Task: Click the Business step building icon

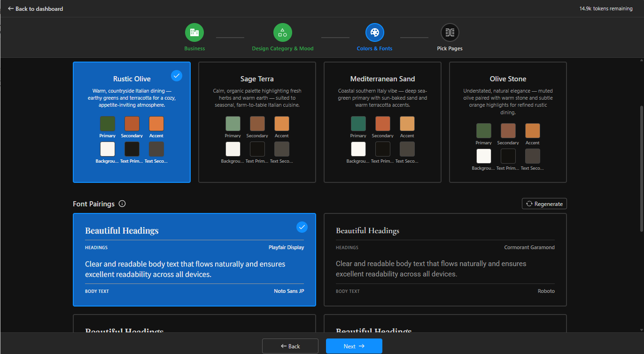Action: (194, 32)
